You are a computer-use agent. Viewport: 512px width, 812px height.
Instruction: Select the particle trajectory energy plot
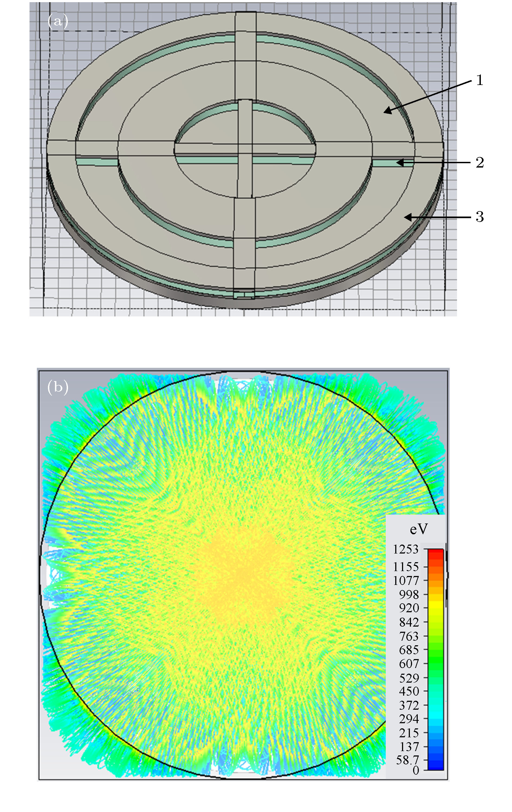click(243, 574)
